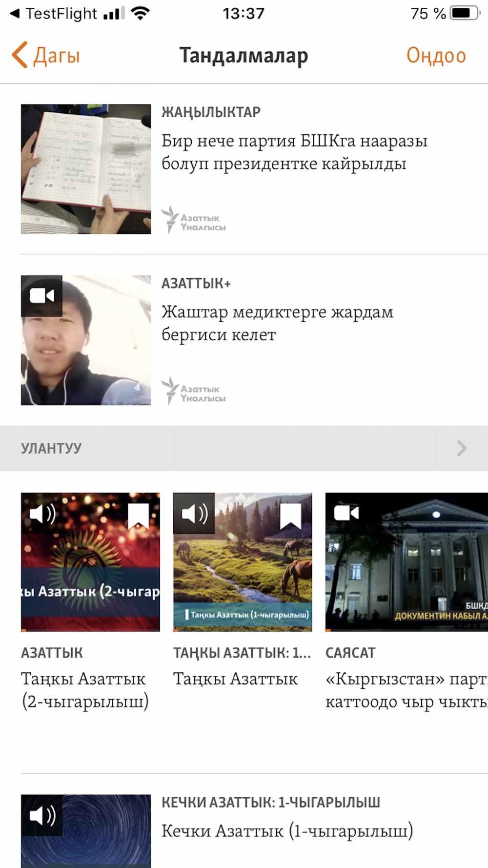Open the Таңкы Азаттык title under horses image
Viewport: 488px width, 868px height.
pyautogui.click(x=235, y=679)
